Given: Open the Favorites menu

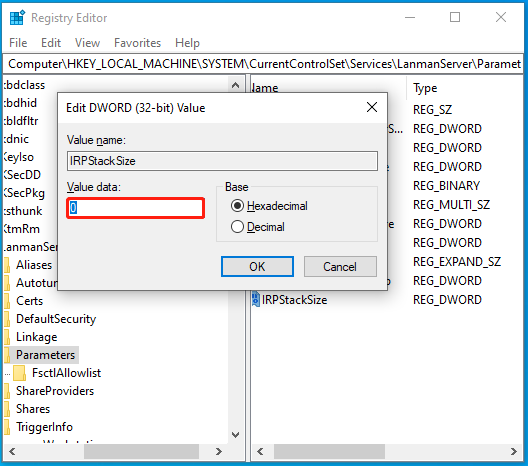Looking at the screenshot, I should (137, 43).
